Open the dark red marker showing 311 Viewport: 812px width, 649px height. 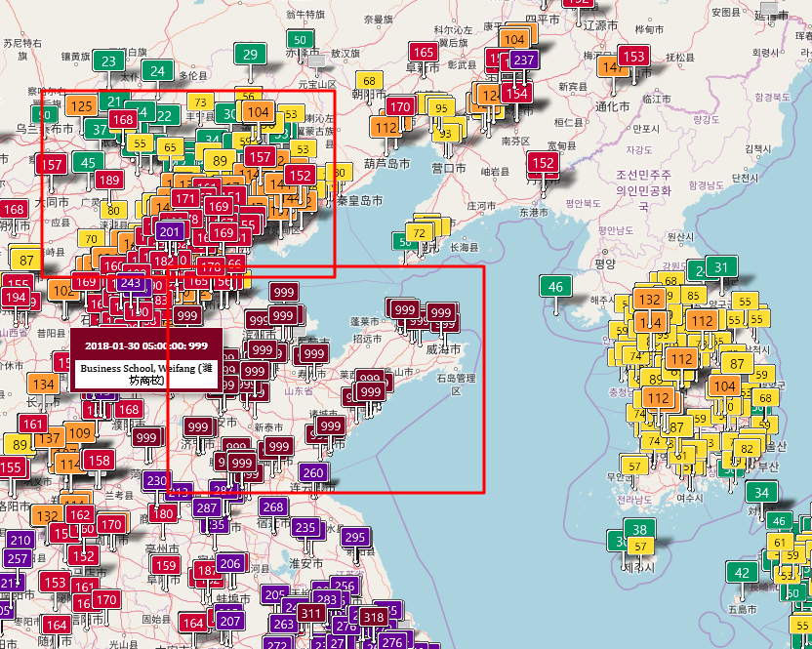click(x=311, y=613)
